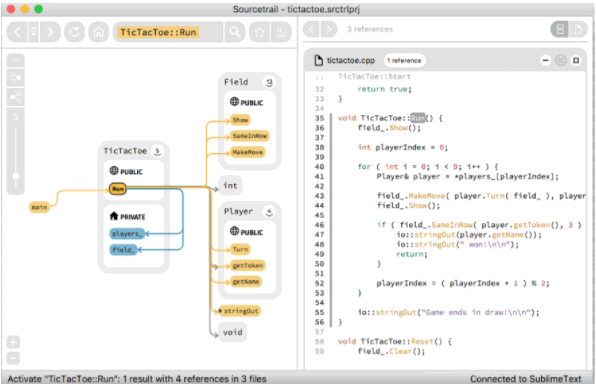The height and width of the screenshot is (384, 596).
Task: Click Player public section globe icon
Action: [x=235, y=231]
